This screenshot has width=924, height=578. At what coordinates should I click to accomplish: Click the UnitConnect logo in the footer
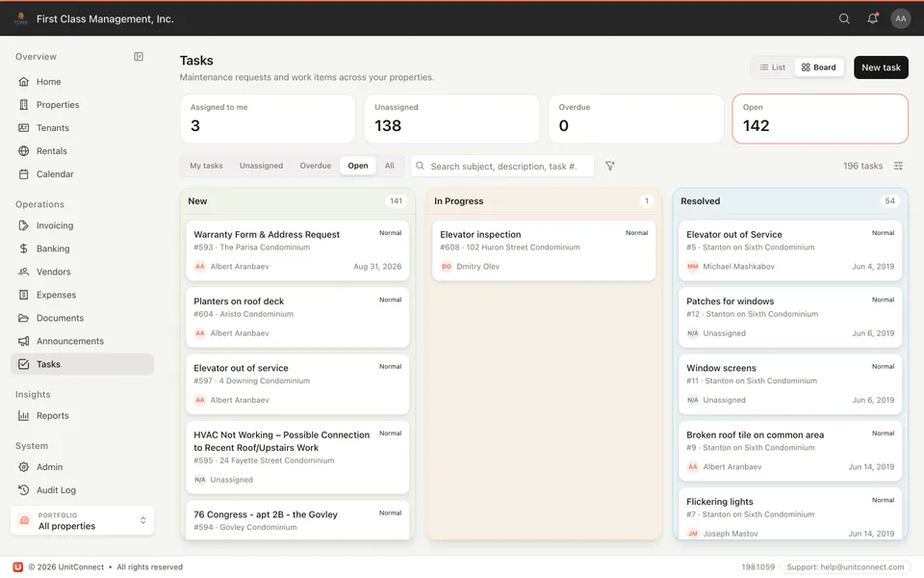17,566
